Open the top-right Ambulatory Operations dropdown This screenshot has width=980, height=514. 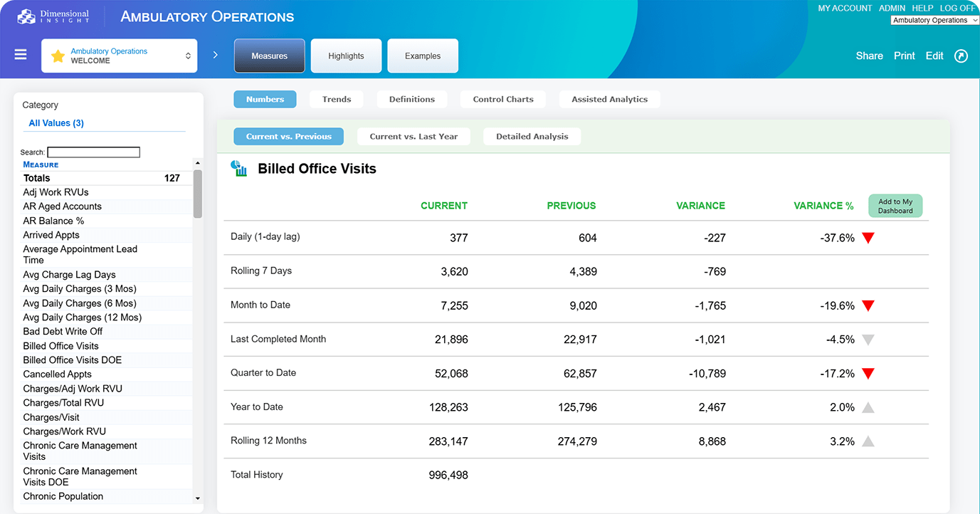click(934, 21)
